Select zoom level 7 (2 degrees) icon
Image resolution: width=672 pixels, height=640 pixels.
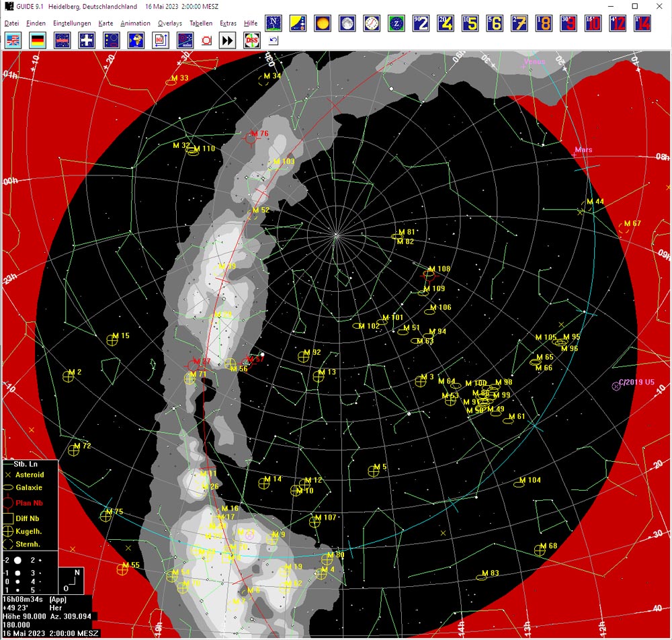click(x=519, y=23)
